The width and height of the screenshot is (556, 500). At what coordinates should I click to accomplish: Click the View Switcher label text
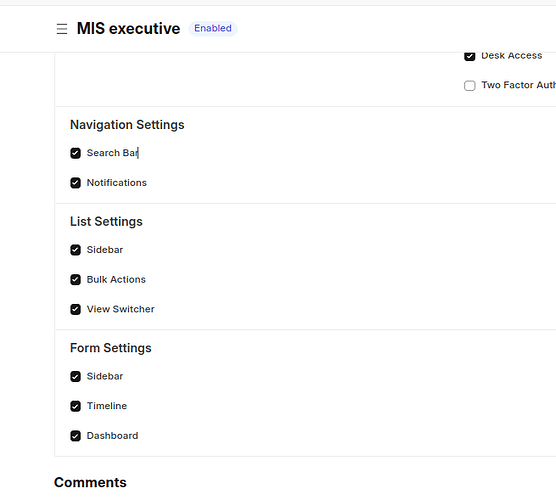pyautogui.click(x=121, y=309)
